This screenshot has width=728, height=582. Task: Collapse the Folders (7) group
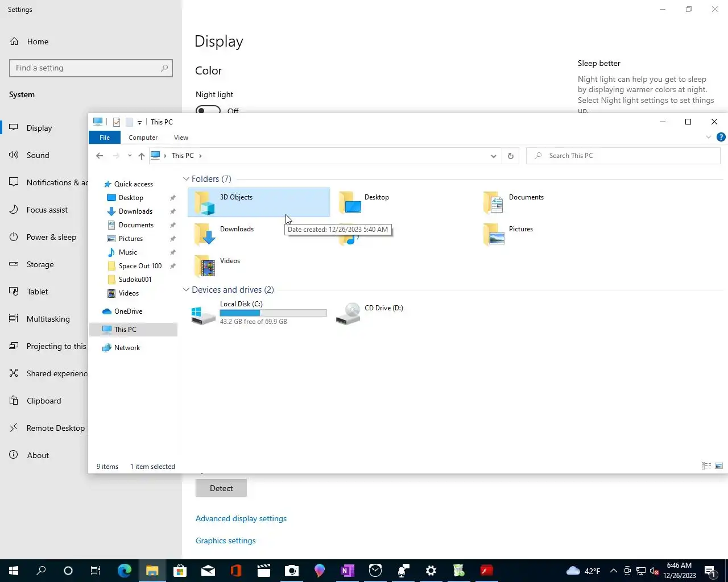pyautogui.click(x=186, y=179)
